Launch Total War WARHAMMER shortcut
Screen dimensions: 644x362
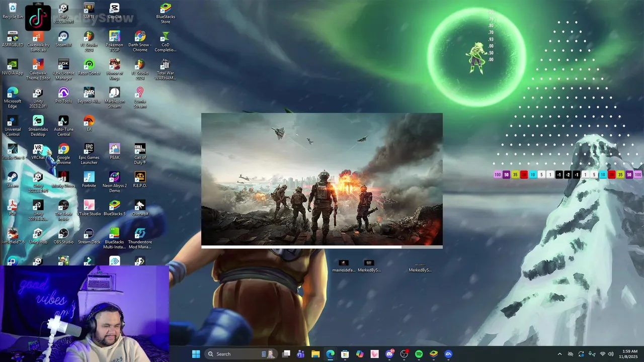(166, 70)
